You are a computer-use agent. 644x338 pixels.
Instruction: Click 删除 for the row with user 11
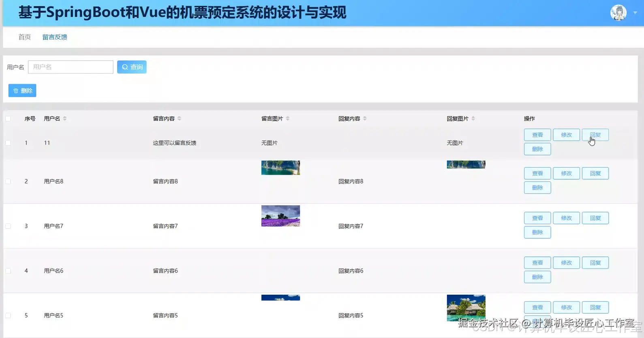click(x=537, y=149)
